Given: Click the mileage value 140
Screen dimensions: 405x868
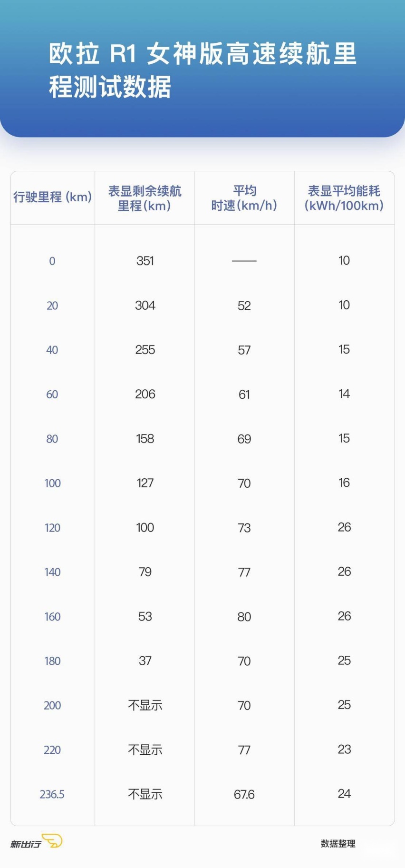Looking at the screenshot, I should (52, 572).
